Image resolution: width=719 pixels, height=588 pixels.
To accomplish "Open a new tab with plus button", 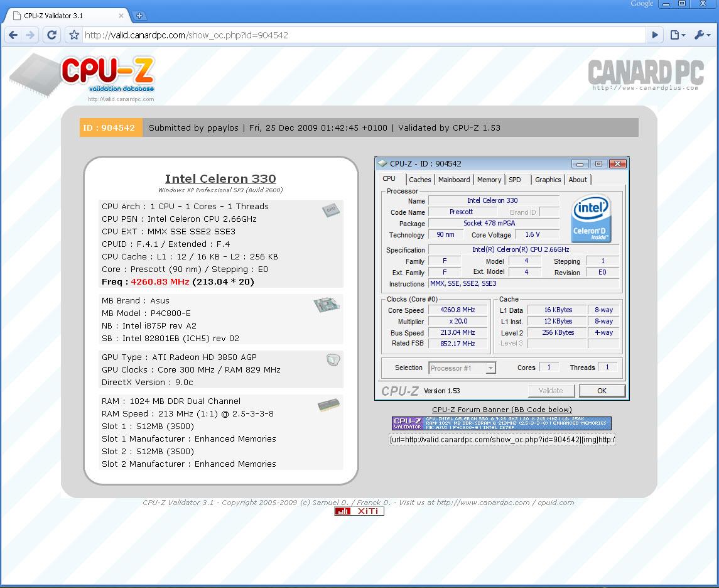I will pyautogui.click(x=139, y=16).
